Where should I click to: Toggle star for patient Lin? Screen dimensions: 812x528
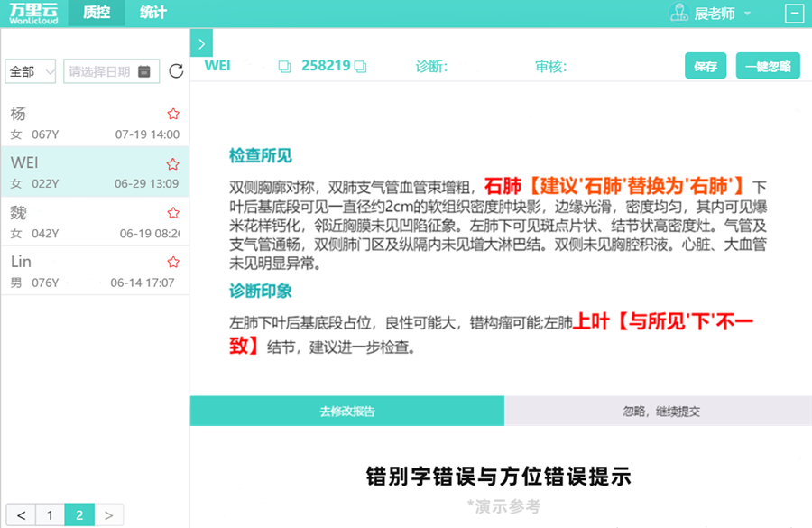click(173, 263)
